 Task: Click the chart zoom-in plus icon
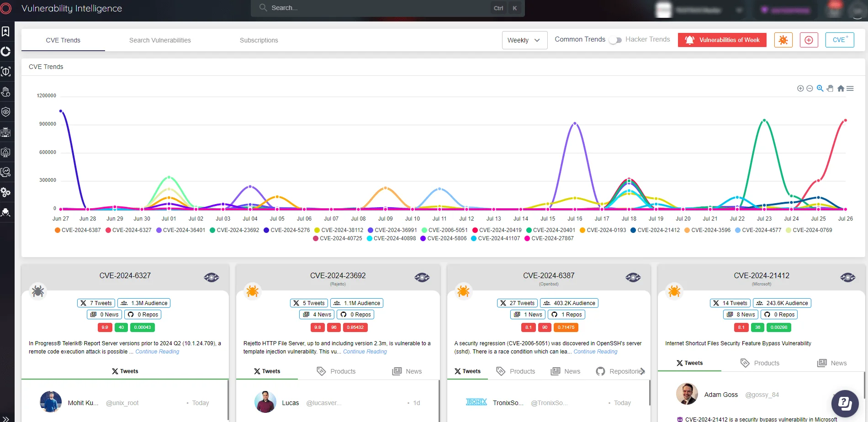click(800, 89)
